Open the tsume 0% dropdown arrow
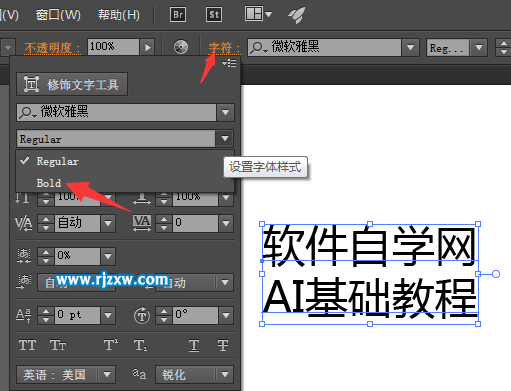The image size is (511, 391). tap(108, 256)
